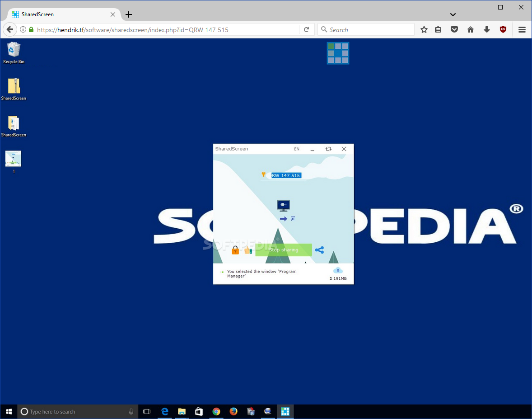The width and height of the screenshot is (532, 419).
Task: Open a new browser tab
Action: [x=129, y=14]
